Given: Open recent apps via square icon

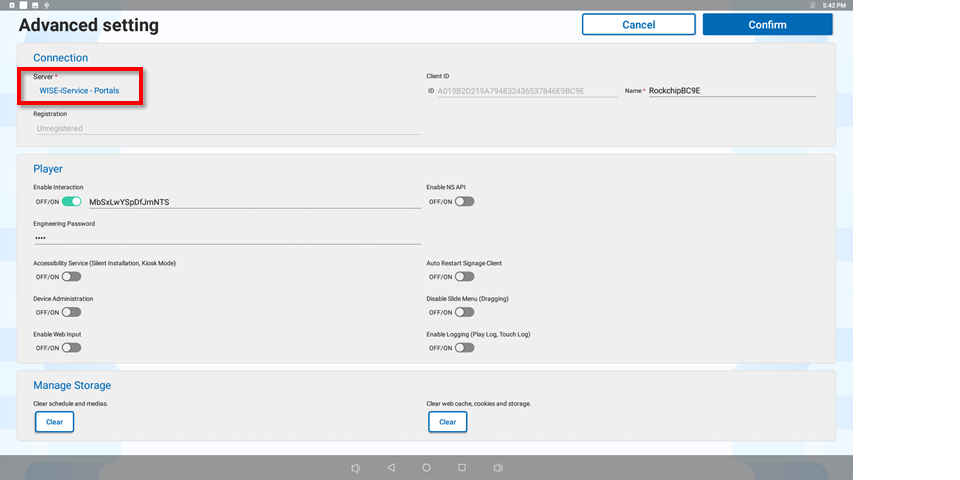Looking at the screenshot, I should click(x=462, y=467).
